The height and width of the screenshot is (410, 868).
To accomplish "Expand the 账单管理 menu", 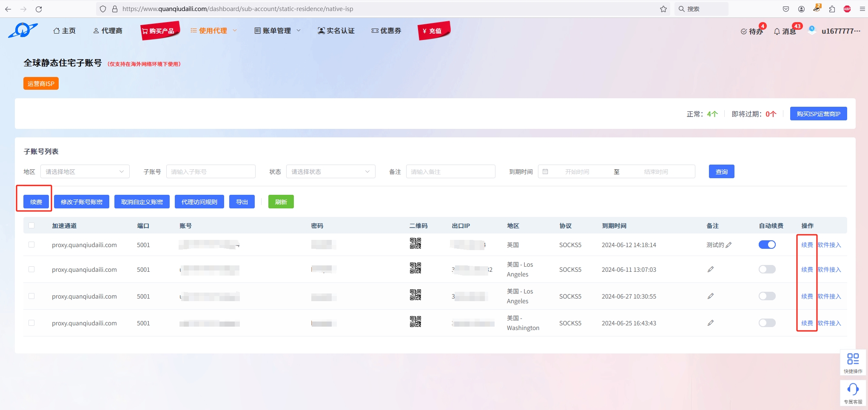I will point(277,31).
